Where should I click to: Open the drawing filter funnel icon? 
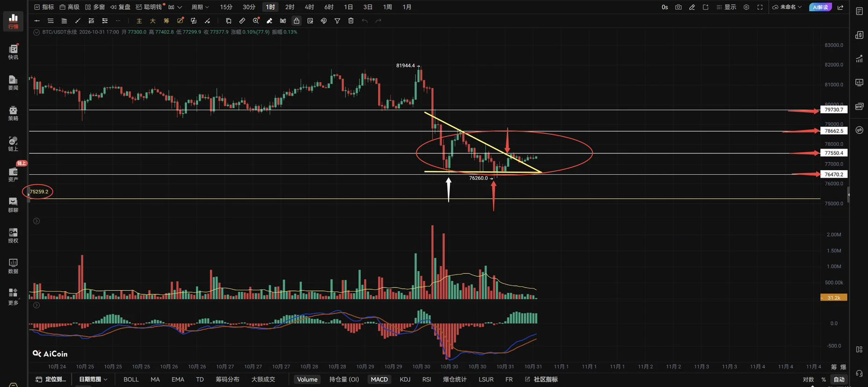pos(337,21)
